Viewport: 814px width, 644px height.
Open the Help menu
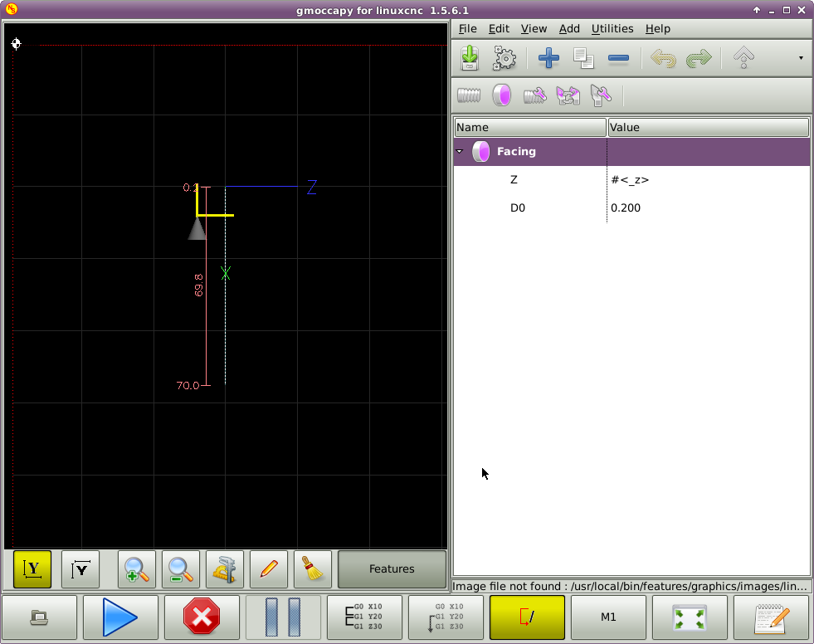click(x=658, y=28)
